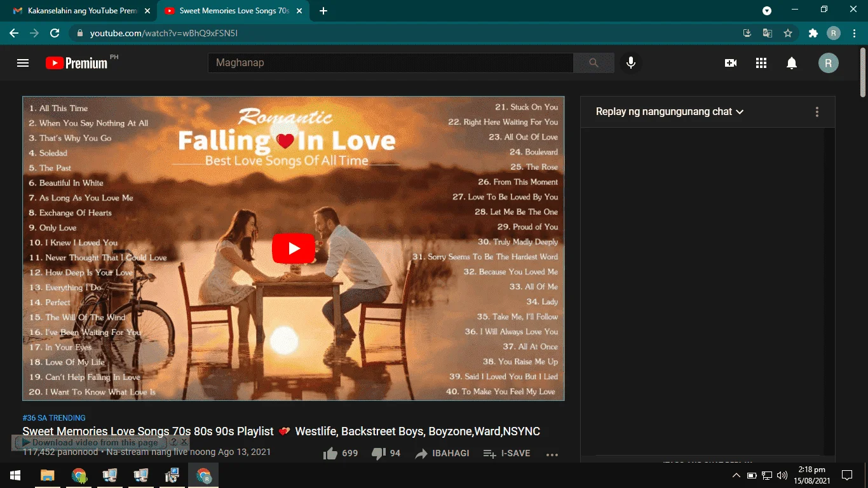The height and width of the screenshot is (488, 868).
Task: Like the video with thumbs up
Action: (x=330, y=454)
